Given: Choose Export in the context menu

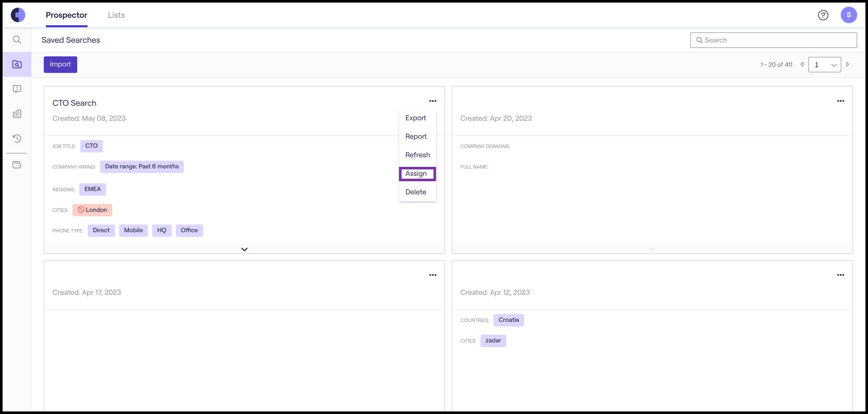Looking at the screenshot, I should click(x=415, y=118).
